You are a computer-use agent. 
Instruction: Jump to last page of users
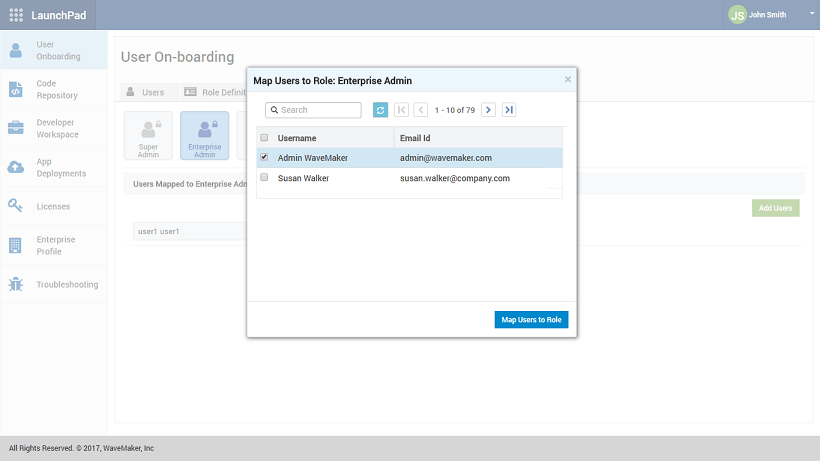click(509, 110)
